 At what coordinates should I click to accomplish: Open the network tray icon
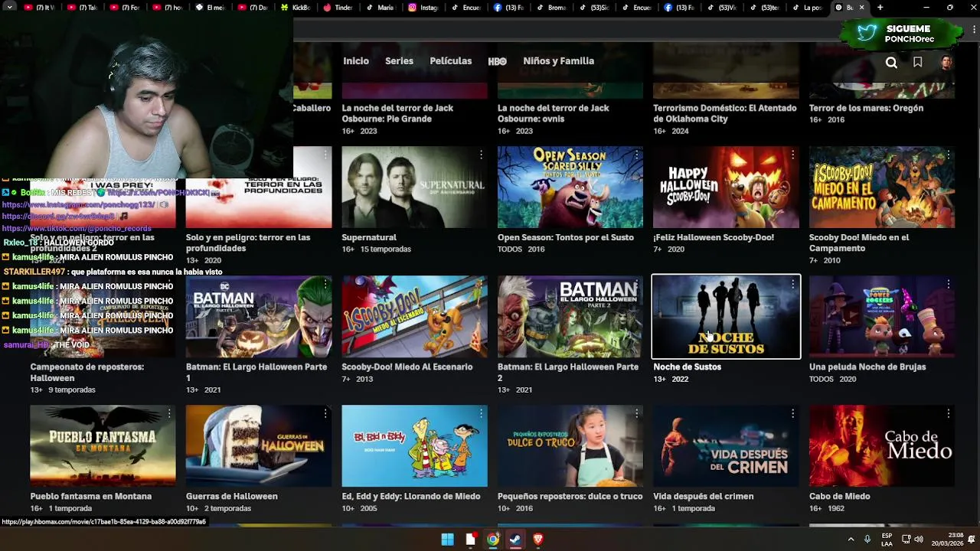point(906,539)
